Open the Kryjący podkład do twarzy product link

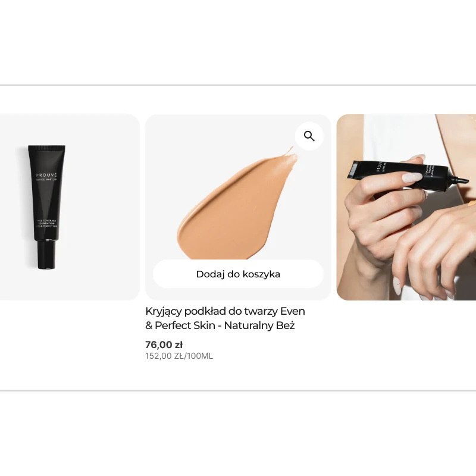point(225,318)
